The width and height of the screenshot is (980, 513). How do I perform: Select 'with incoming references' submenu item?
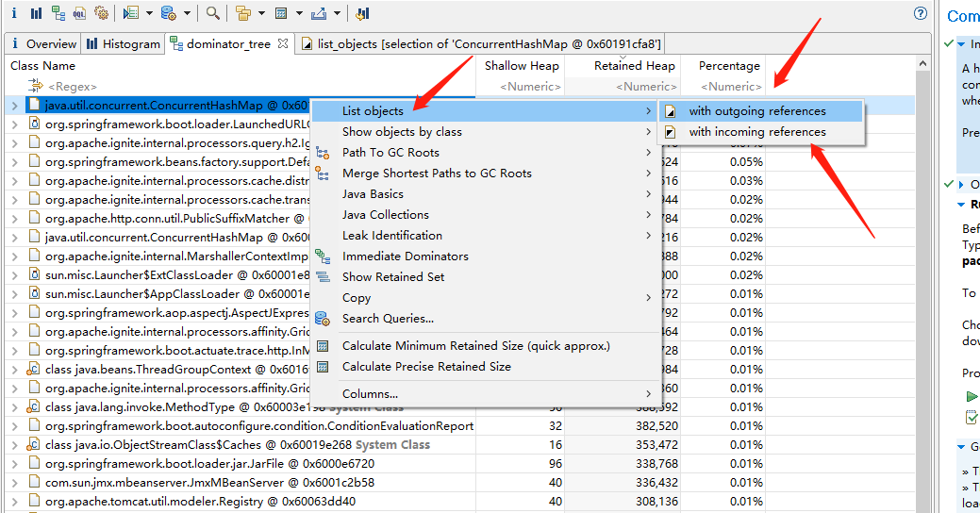(x=756, y=132)
